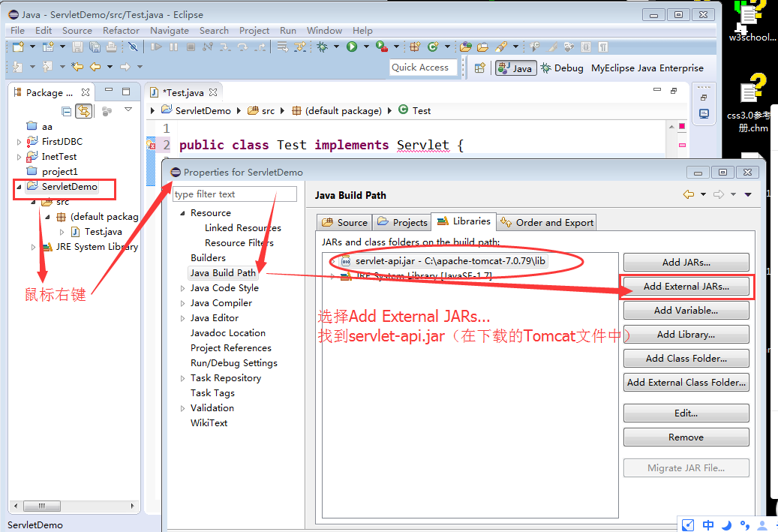The image size is (778, 532).
Task: Collapse All in Package Explorer
Action: (67, 111)
